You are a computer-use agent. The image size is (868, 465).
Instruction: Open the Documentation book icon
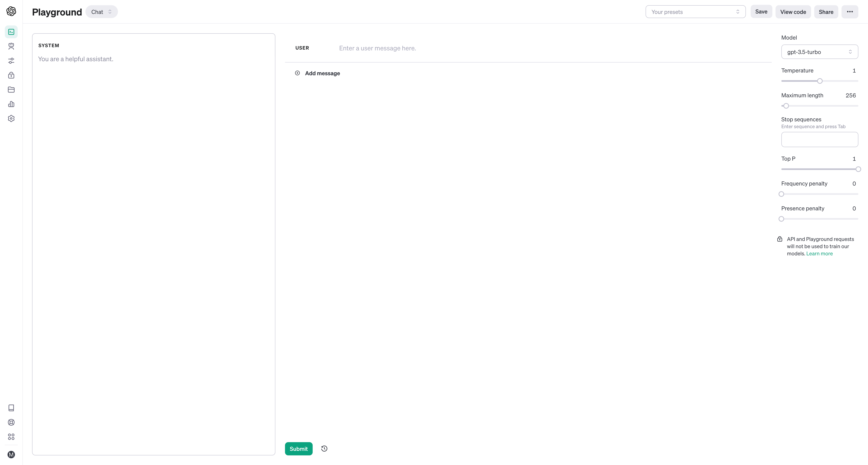click(11, 408)
